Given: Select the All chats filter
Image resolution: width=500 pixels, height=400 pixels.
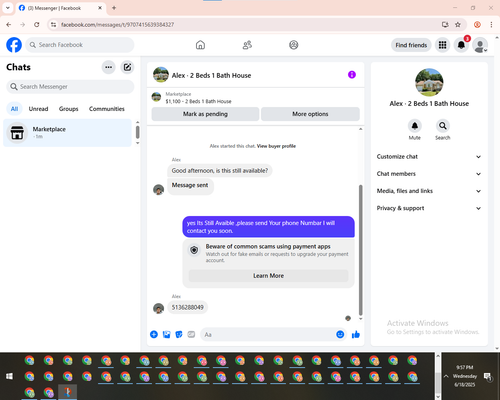Looking at the screenshot, I should click(x=14, y=109).
